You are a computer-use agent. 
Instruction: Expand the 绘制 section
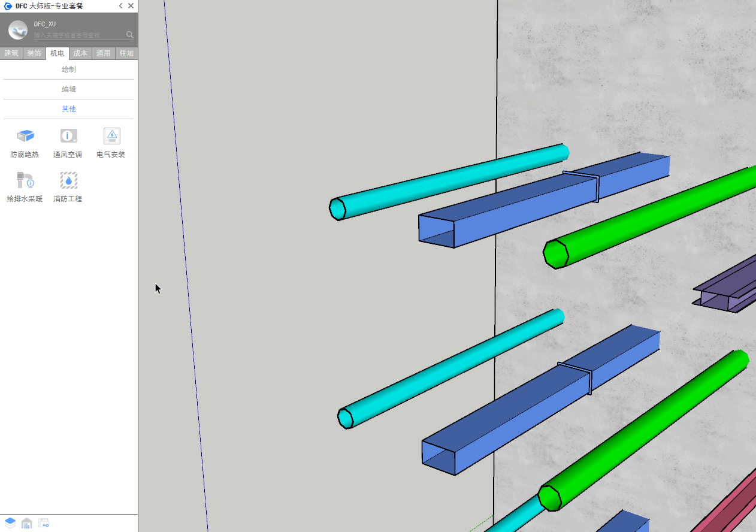(69, 69)
